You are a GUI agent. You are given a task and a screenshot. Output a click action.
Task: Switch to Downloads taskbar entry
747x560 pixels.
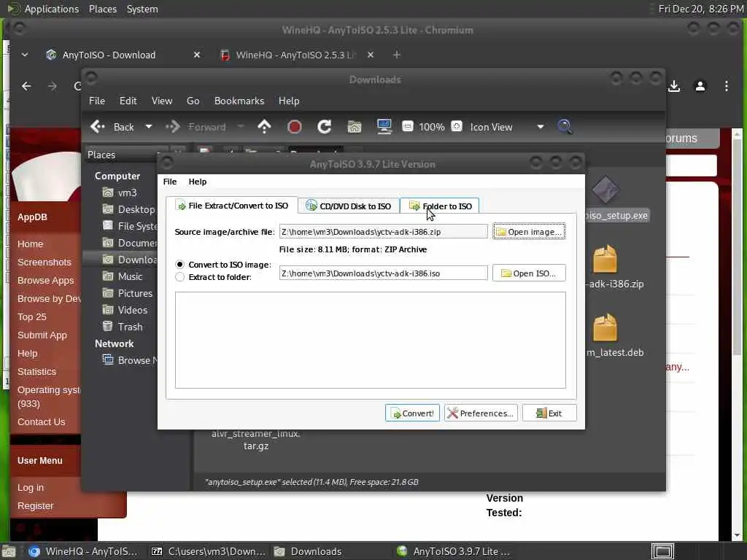pos(309,551)
